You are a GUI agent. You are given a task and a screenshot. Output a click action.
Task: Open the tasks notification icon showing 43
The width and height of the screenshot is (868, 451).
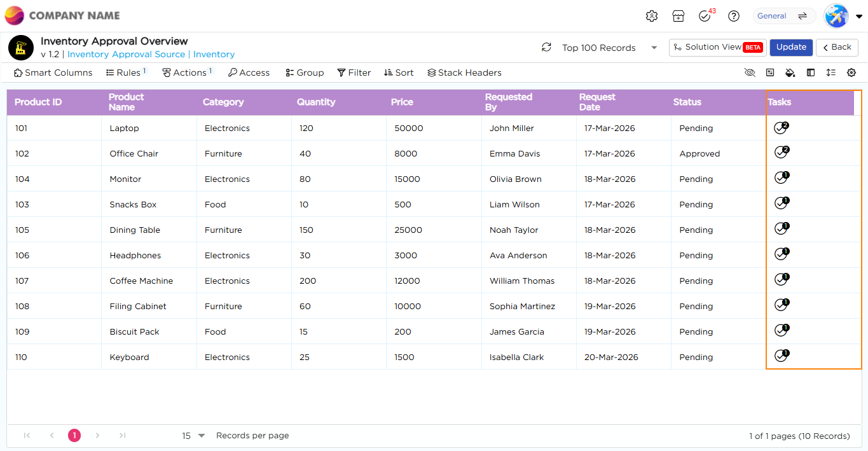coord(705,17)
